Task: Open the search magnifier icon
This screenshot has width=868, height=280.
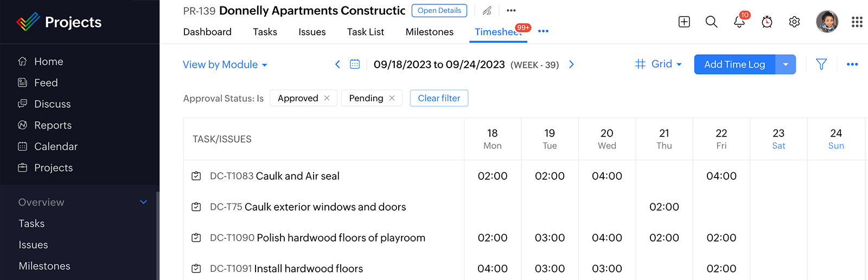Action: pos(711,22)
